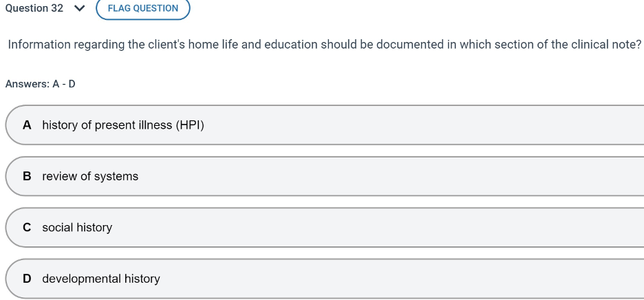
Task: Click the bold letter D marker
Action: [x=27, y=279]
